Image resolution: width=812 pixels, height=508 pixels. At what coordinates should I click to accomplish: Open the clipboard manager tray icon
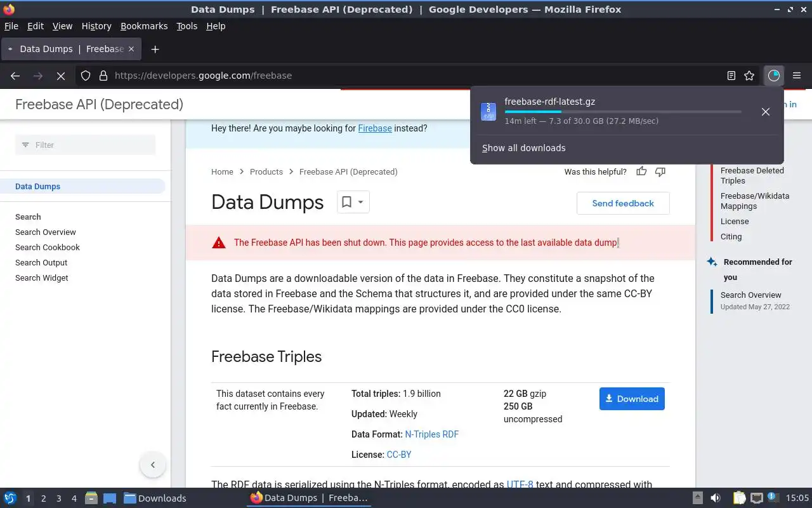[739, 498]
